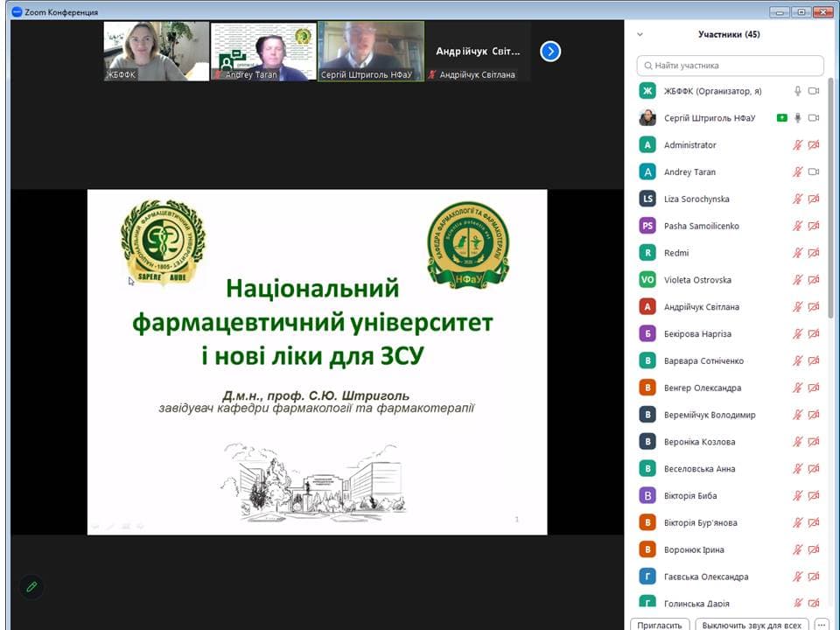The width and height of the screenshot is (840, 630).
Task: Click Pasha Samoilicenko's camera-off icon
Action: 814,226
